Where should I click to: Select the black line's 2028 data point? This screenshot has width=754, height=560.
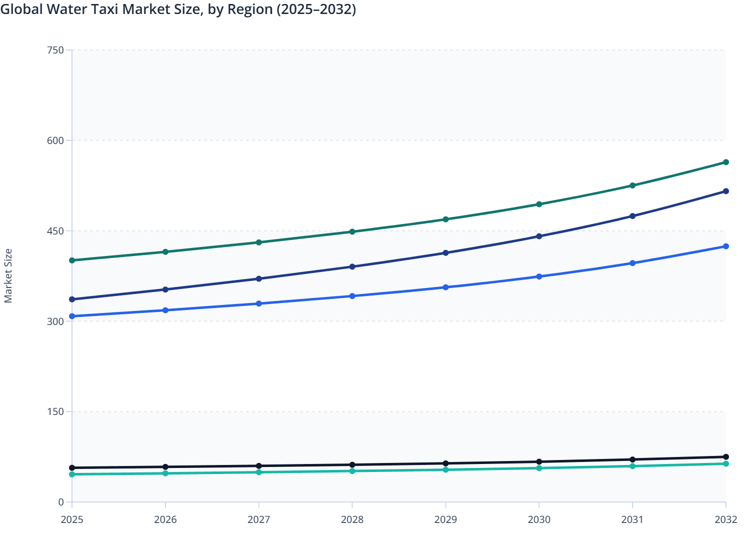click(x=352, y=464)
